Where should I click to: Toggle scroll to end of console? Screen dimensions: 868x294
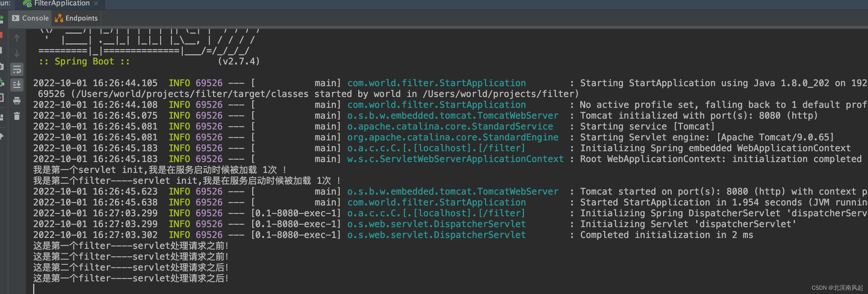[x=17, y=85]
